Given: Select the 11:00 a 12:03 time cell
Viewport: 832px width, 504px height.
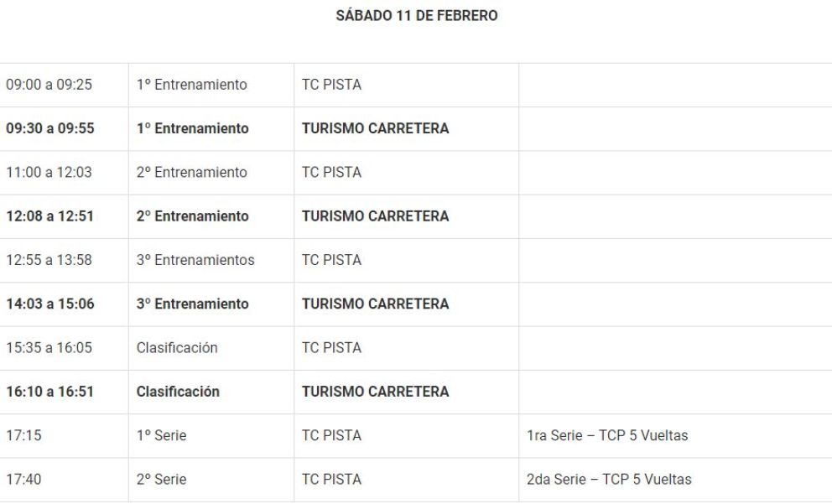Looking at the screenshot, I should click(x=49, y=172).
